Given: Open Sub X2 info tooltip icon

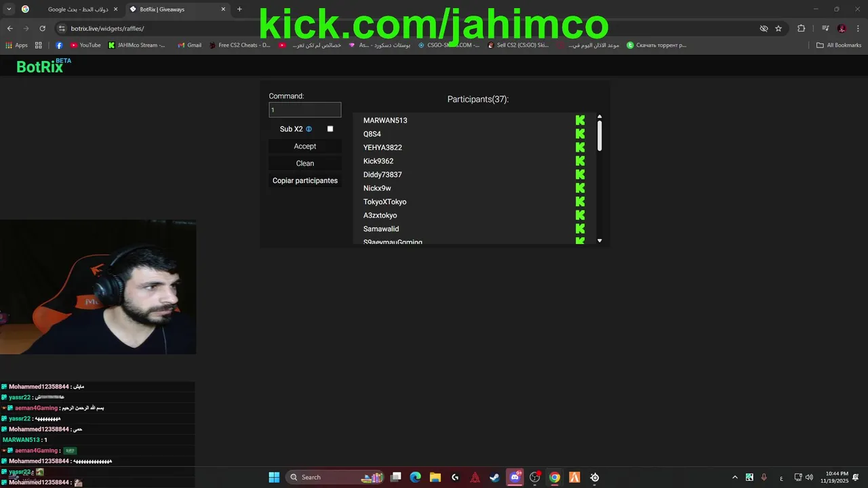Looking at the screenshot, I should click(x=309, y=129).
